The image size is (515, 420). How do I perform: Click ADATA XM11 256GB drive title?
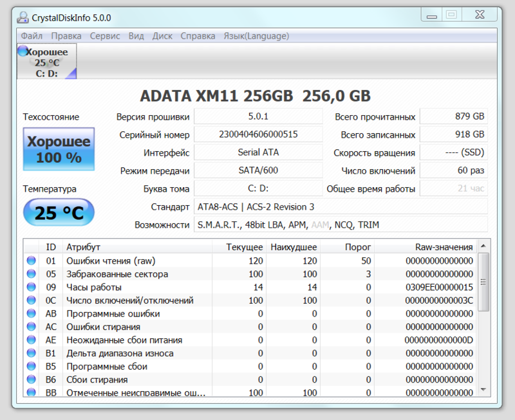(255, 96)
